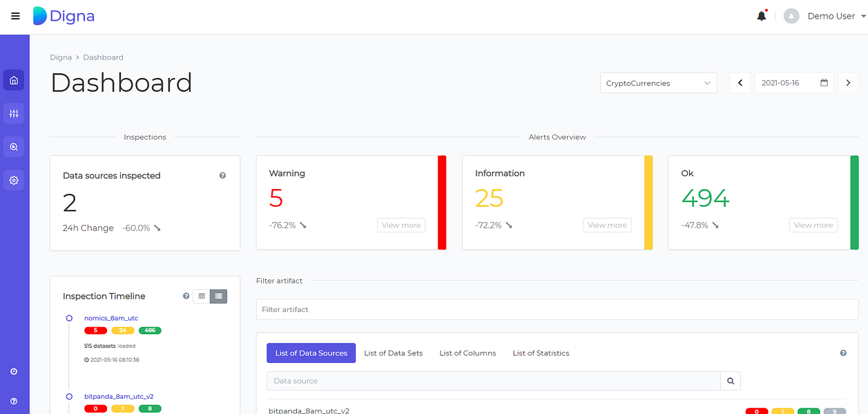Expand the Demo User account menu
Screen dimensions: 868x414
(x=831, y=15)
